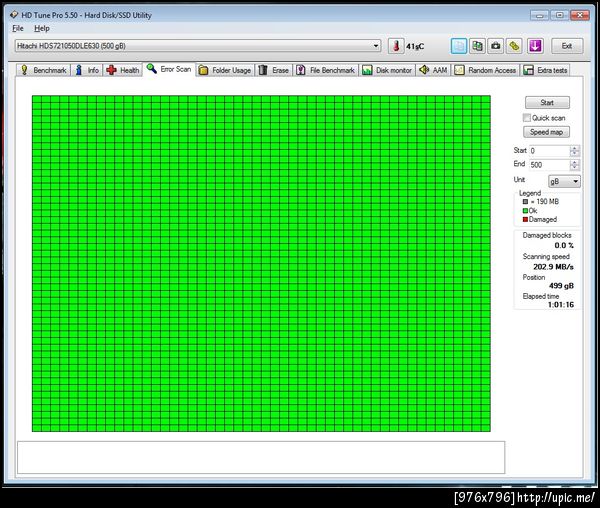Viewport: 600px width, 508px height.
Task: Click the green block scan map
Action: [261, 264]
